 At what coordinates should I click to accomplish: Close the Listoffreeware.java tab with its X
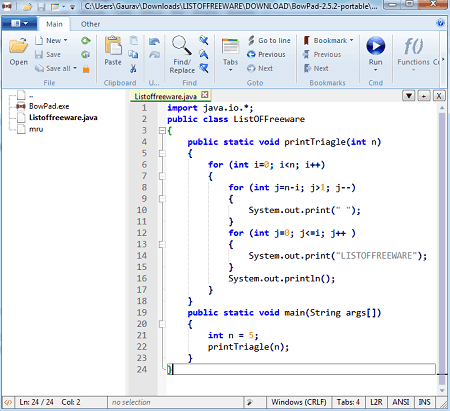(205, 95)
